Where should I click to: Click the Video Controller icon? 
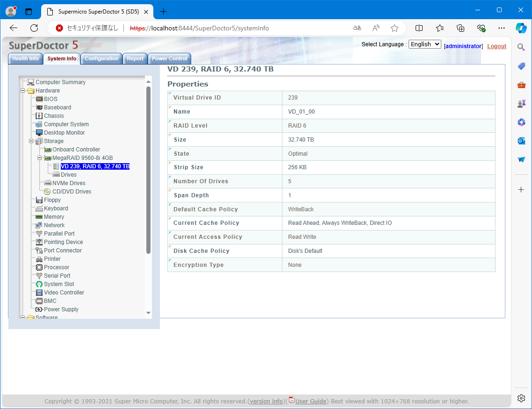click(39, 293)
